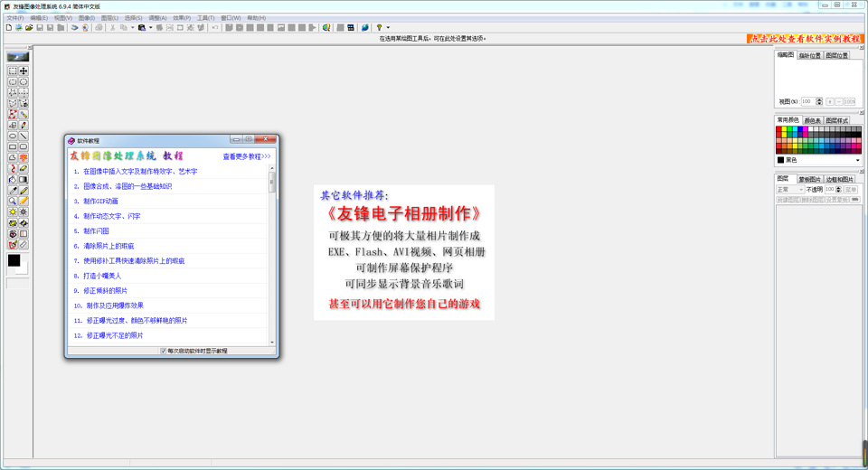Image resolution: width=868 pixels, height=470 pixels.
Task: Open the paste options dropdown arrow
Action: point(151,27)
